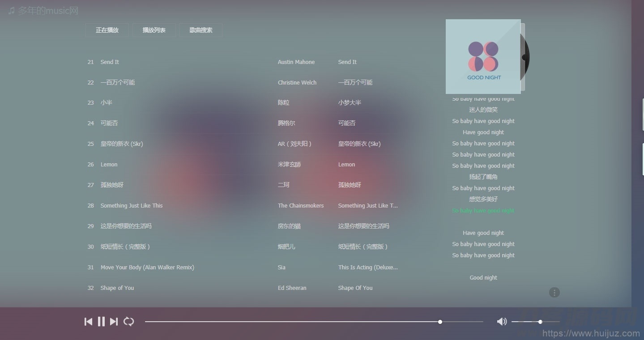The image size is (644, 340).
Task: Play song 21 Send It
Action: [110, 62]
